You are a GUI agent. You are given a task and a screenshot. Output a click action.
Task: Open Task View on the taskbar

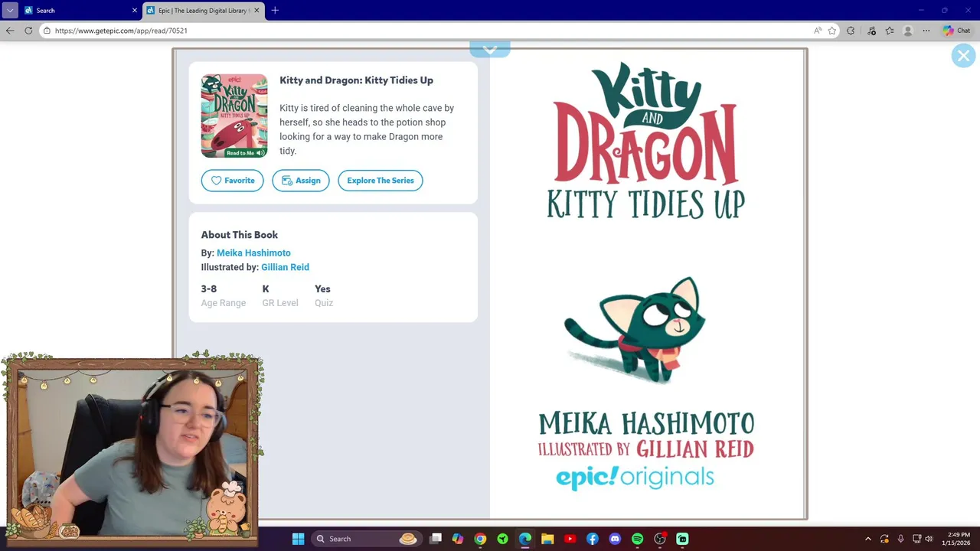click(436, 539)
